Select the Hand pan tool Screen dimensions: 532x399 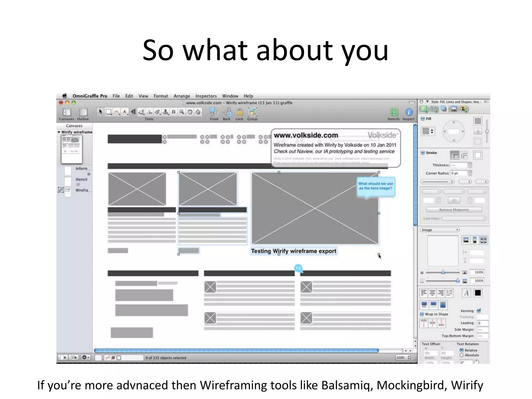coord(190,112)
